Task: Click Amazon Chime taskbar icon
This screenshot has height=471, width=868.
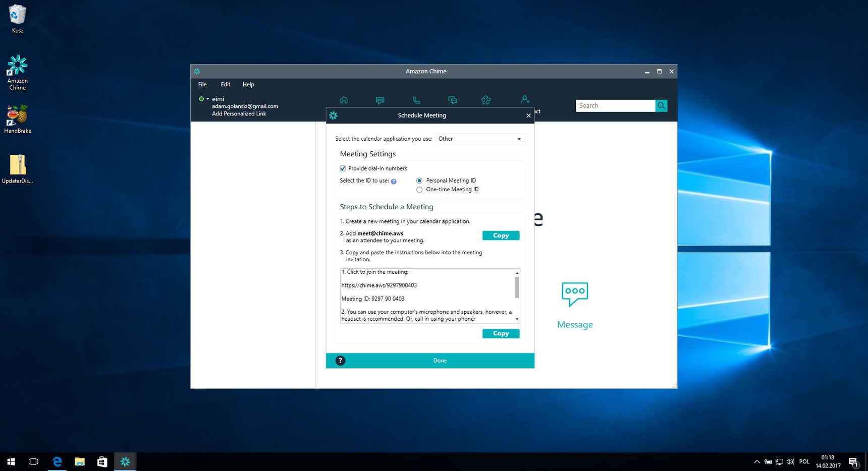Action: 125,461
